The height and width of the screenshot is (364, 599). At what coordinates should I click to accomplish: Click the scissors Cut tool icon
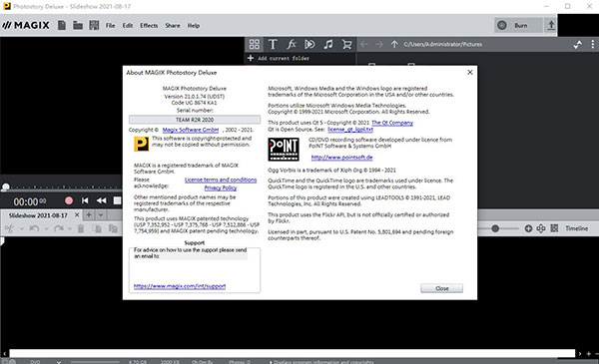(10, 228)
